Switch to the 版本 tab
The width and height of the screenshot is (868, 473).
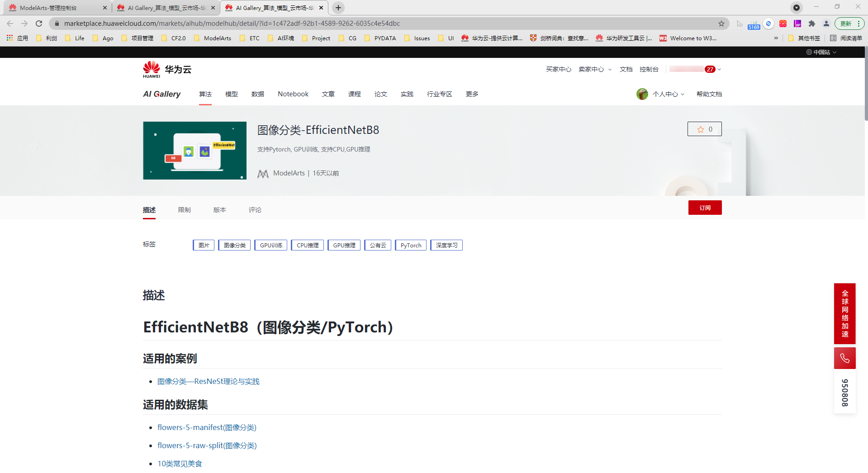point(220,210)
